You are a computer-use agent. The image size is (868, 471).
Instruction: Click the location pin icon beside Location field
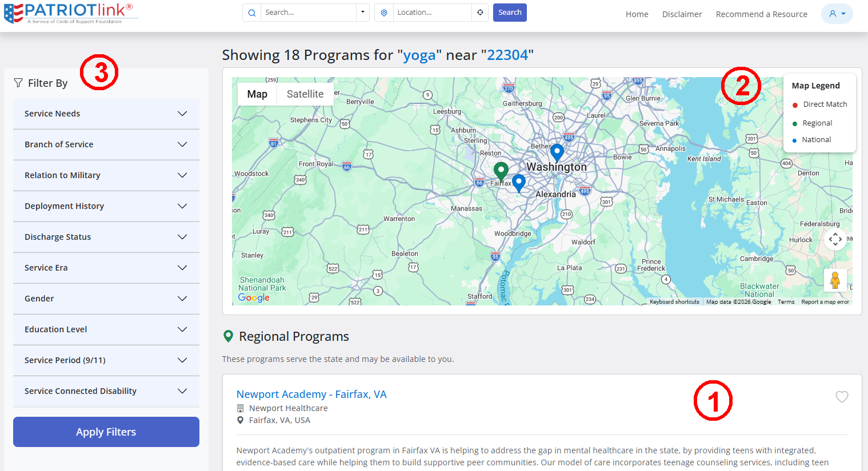(384, 13)
